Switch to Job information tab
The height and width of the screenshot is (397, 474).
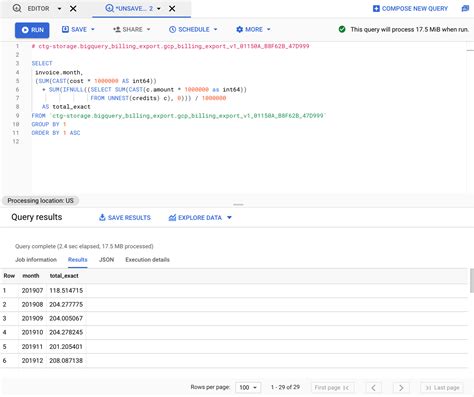tap(36, 260)
